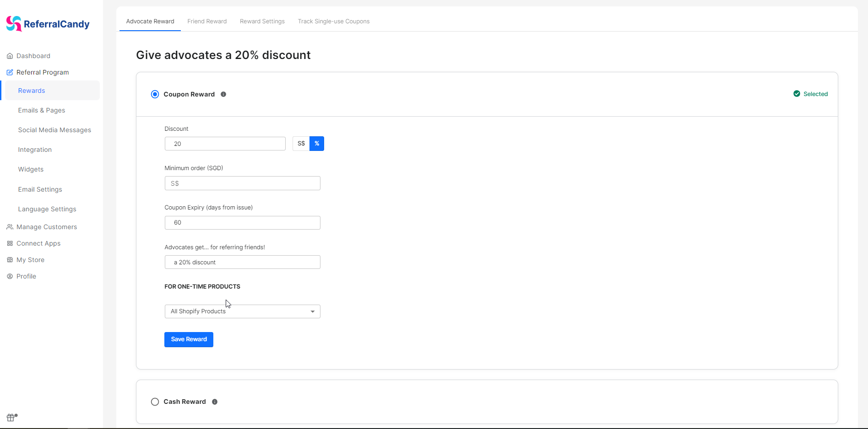868x429 pixels.
Task: Click inside the Minimum order S$ field
Action: [242, 183]
